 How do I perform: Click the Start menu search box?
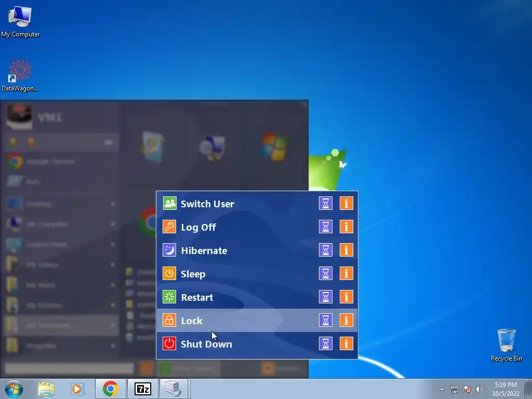69,368
